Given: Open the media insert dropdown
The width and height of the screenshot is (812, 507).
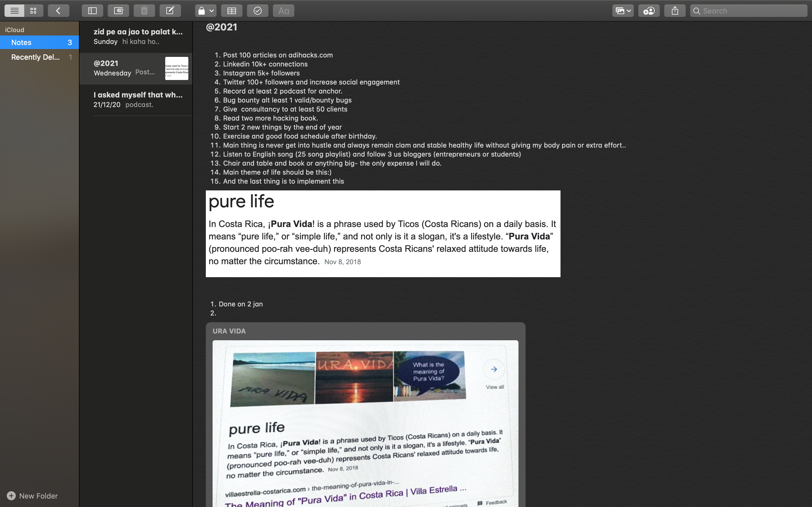Looking at the screenshot, I should (x=623, y=11).
